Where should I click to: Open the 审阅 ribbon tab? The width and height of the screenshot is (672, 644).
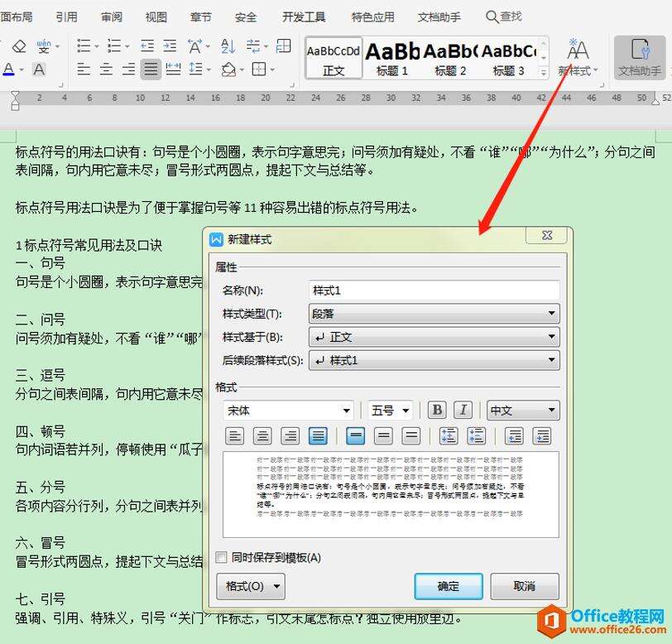pyautogui.click(x=112, y=17)
